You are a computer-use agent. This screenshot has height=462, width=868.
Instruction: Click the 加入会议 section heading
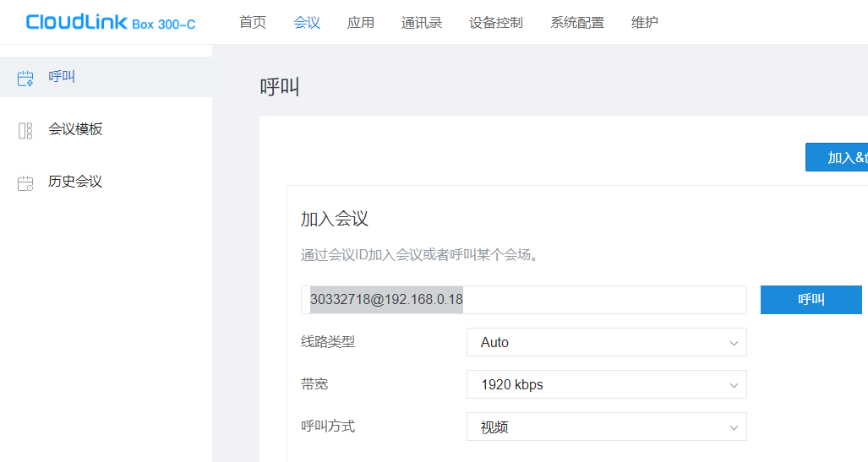click(335, 219)
